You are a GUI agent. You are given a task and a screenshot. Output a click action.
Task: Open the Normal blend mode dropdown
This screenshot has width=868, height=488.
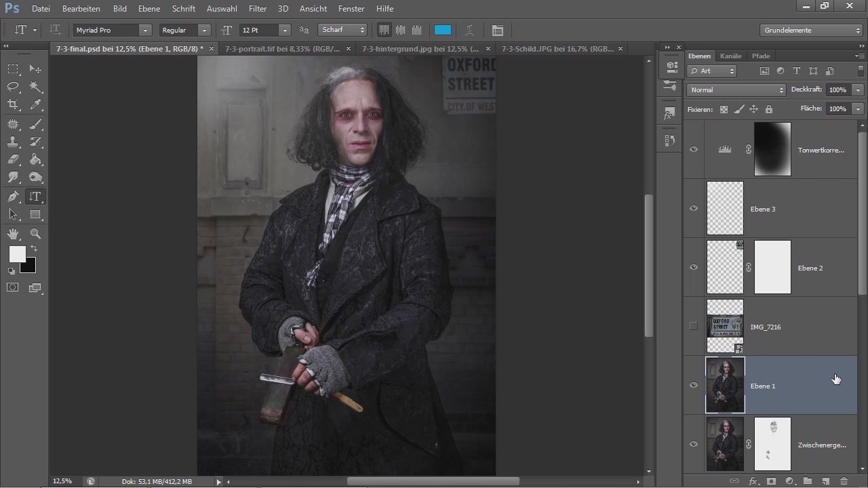point(736,89)
